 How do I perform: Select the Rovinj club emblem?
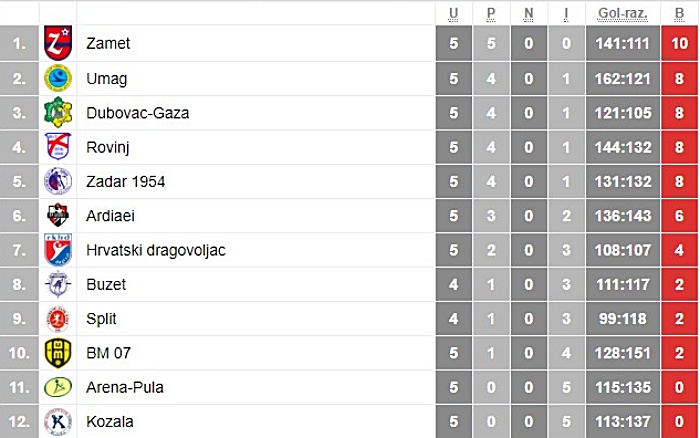[58, 146]
